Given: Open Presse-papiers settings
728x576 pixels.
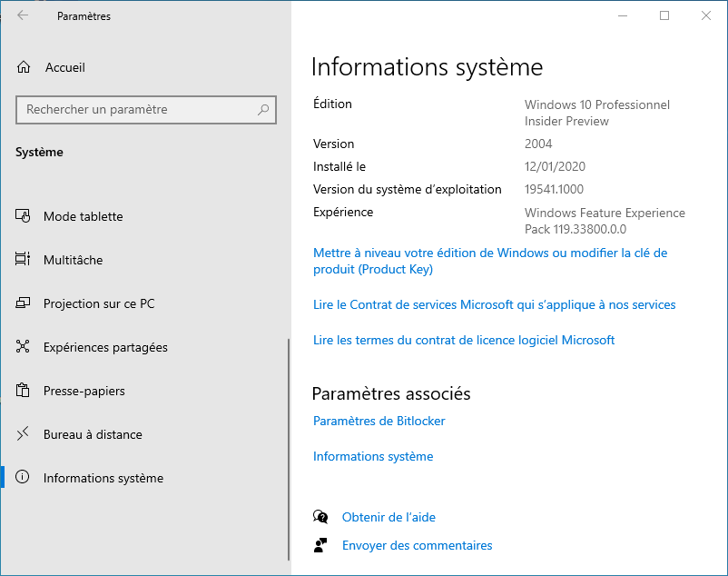Looking at the screenshot, I should point(84,392).
